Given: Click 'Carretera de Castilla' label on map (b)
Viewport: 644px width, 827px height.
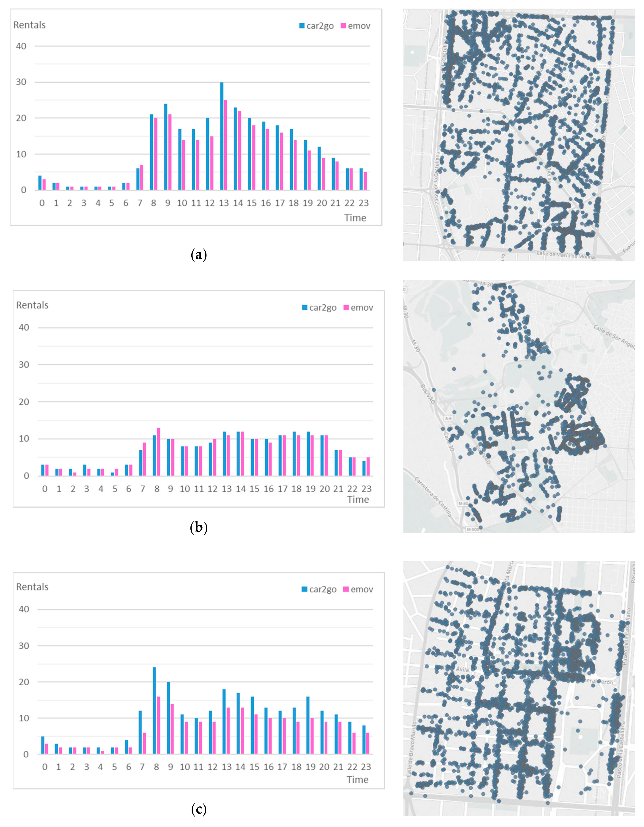Looking at the screenshot, I should [433, 497].
